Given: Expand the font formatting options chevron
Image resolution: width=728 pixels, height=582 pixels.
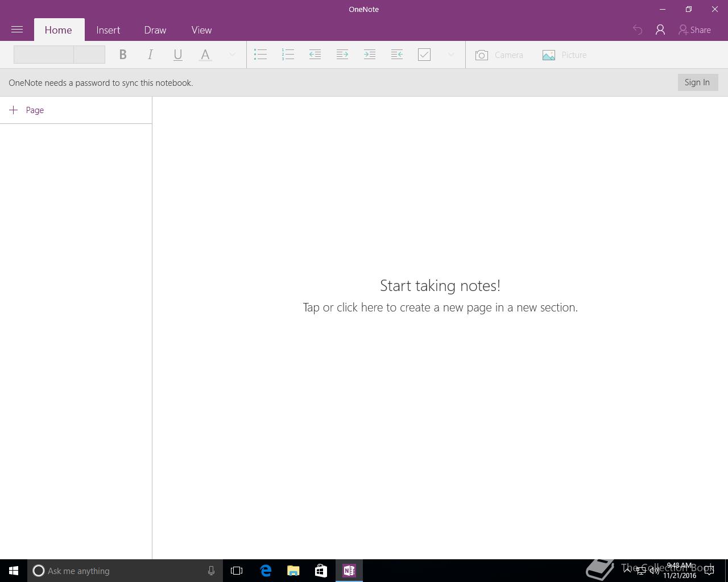Looking at the screenshot, I should [232, 55].
